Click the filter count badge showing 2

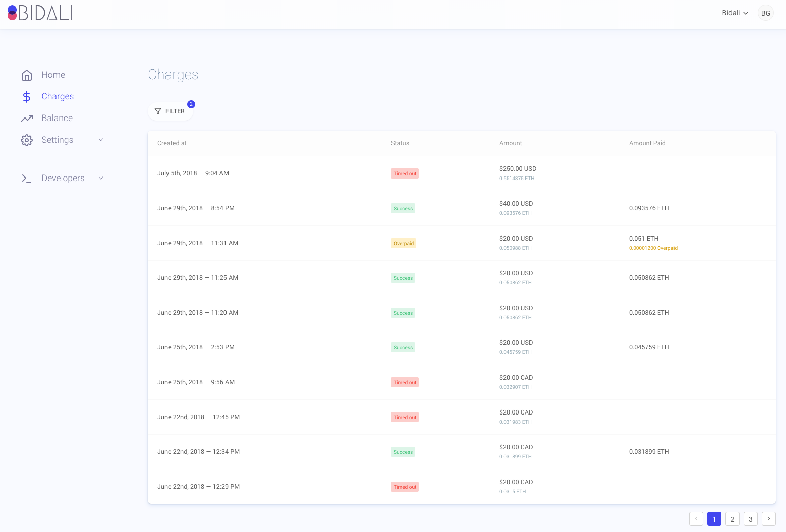coord(191,104)
